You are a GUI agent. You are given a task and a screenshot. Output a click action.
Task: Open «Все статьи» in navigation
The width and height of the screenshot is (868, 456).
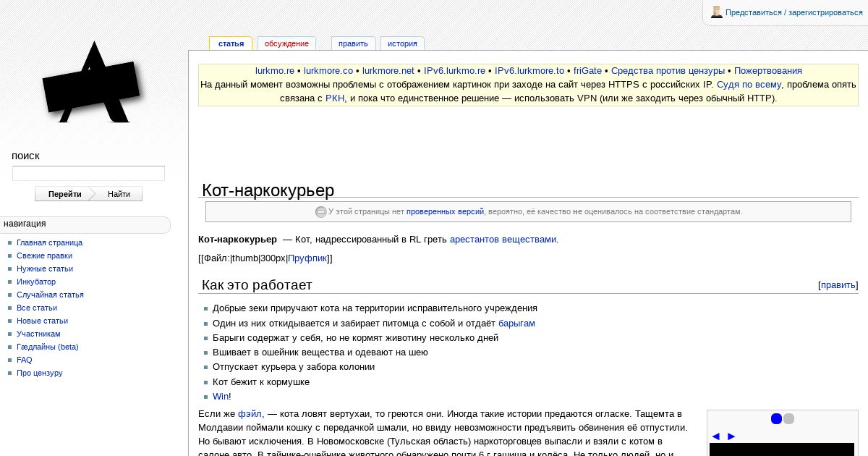(x=37, y=308)
